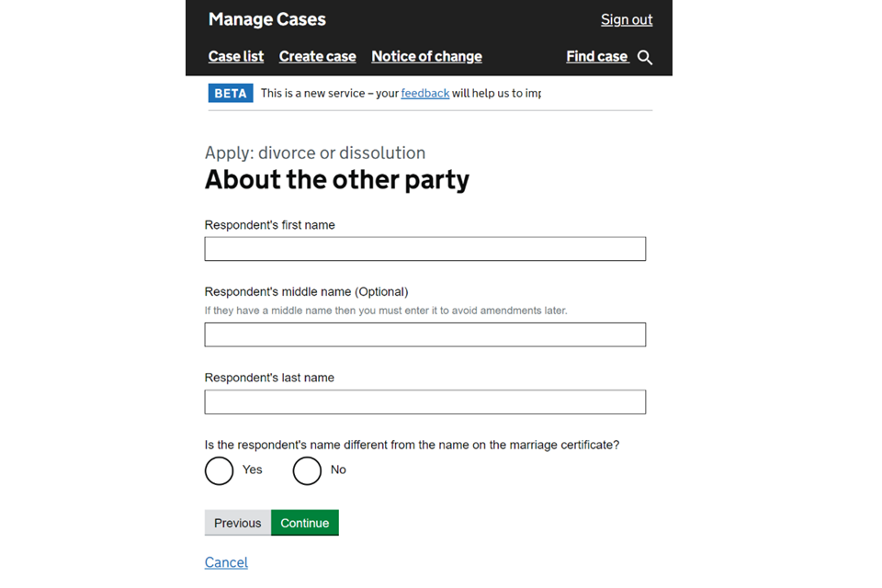Click the search magnifier icon
The width and height of the screenshot is (882, 588).
tap(645, 58)
